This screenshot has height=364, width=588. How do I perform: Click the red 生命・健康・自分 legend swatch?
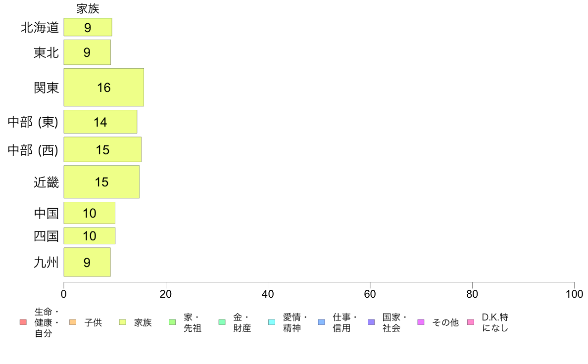[x=23, y=322]
